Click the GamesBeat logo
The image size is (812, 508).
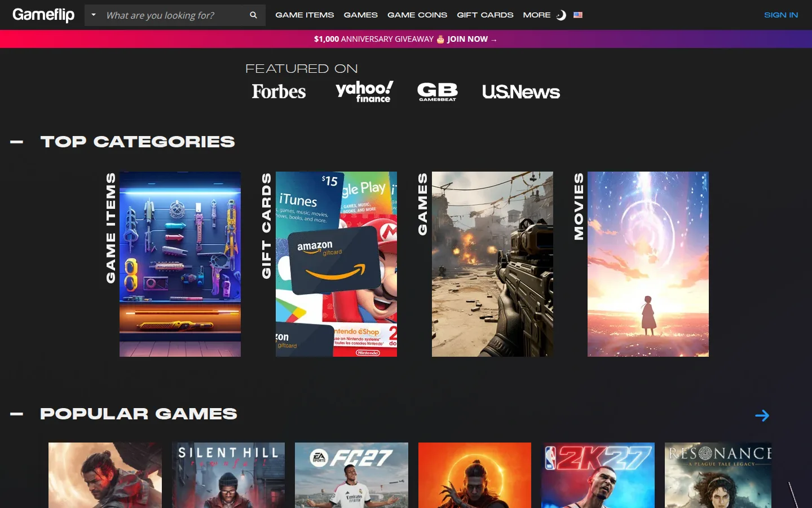438,91
